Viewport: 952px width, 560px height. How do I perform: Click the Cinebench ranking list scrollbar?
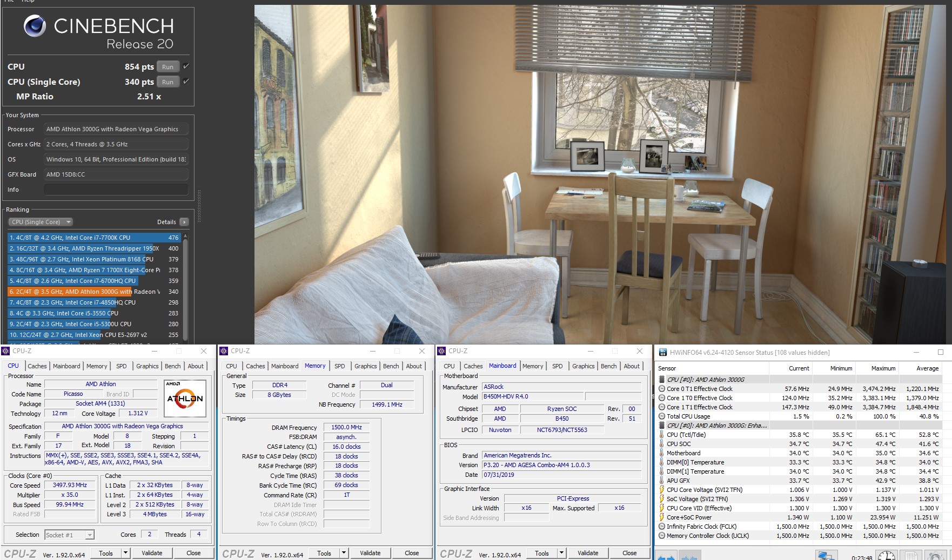click(185, 289)
